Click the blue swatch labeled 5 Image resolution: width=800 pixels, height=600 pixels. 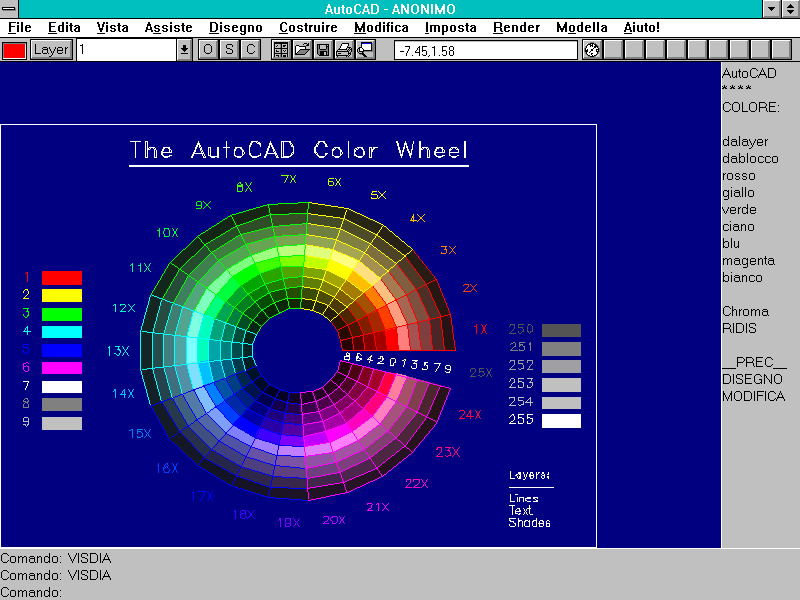62,350
